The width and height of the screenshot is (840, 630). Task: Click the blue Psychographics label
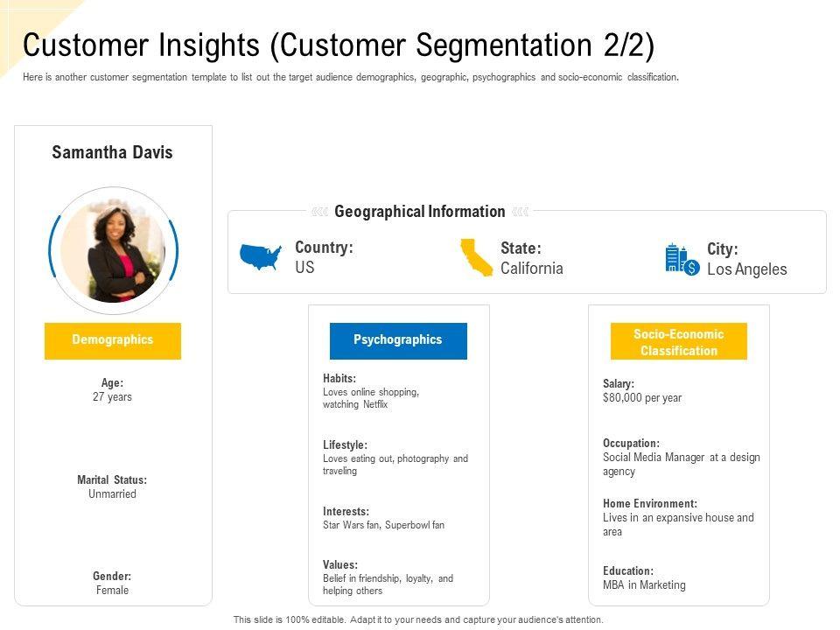click(398, 340)
